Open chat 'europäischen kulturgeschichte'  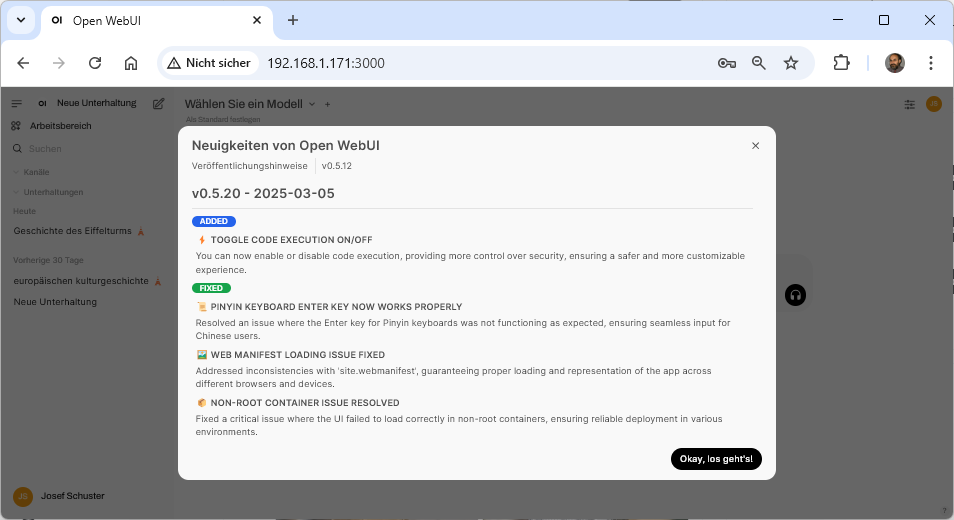pyautogui.click(x=81, y=281)
